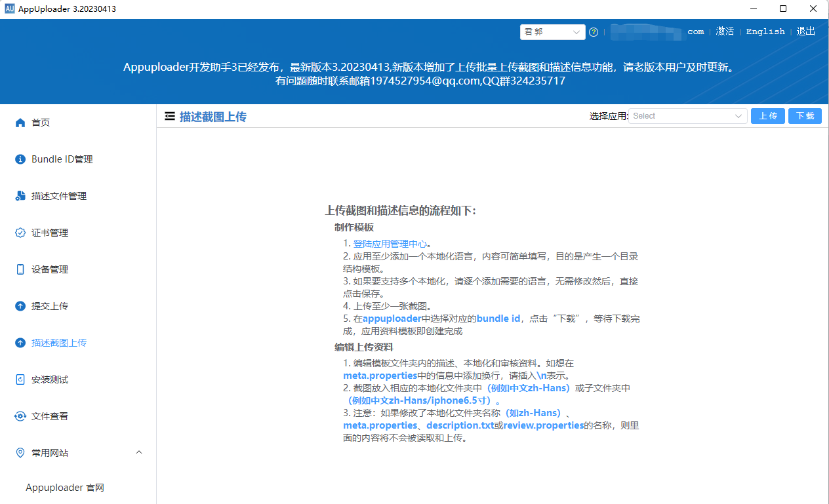Click the info icon beside Bundle ID管理

20,159
